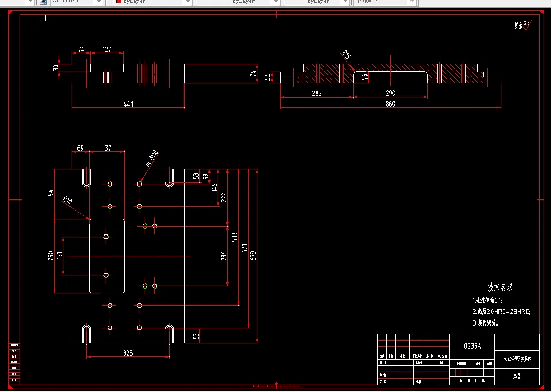This screenshot has height=392, width=551.
Task: Select the R15 radius label
Action: coord(346,55)
